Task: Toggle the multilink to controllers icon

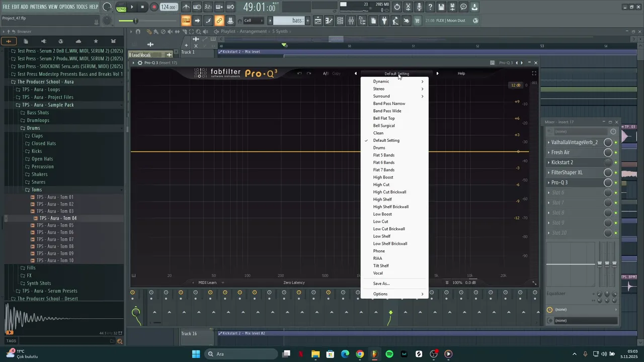Action: coord(219,21)
